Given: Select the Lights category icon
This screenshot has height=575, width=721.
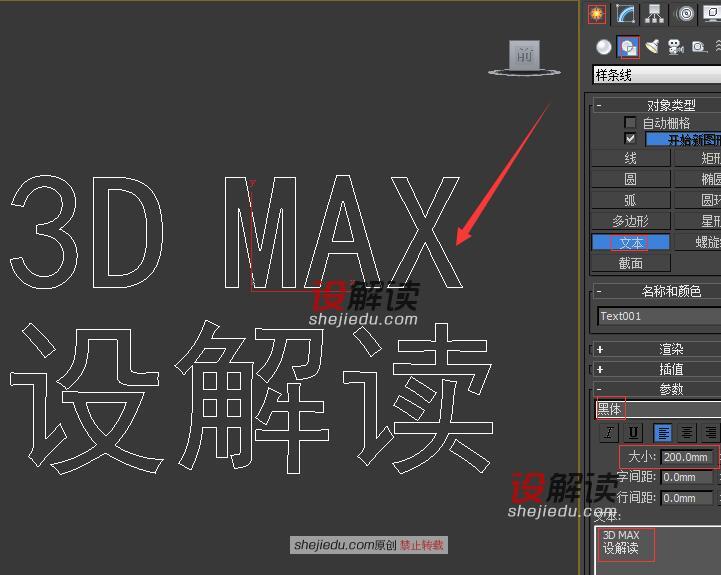Looking at the screenshot, I should (652, 46).
